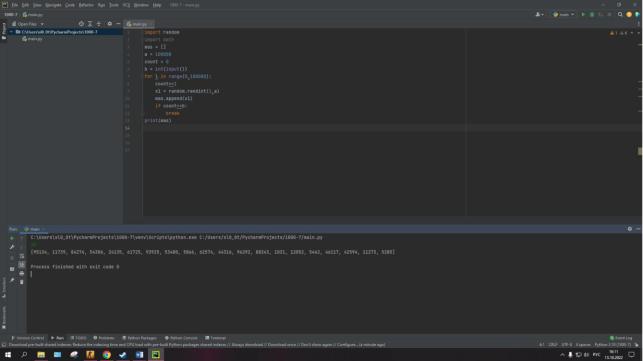Click Expand All icon in project panel
This screenshot has height=361, width=643.
(x=90, y=24)
